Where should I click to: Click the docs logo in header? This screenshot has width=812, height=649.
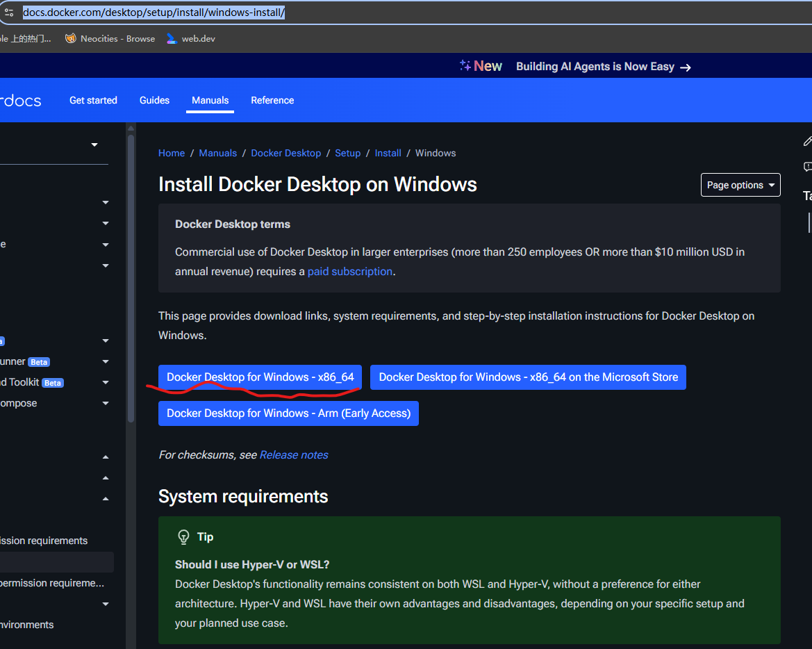[21, 101]
